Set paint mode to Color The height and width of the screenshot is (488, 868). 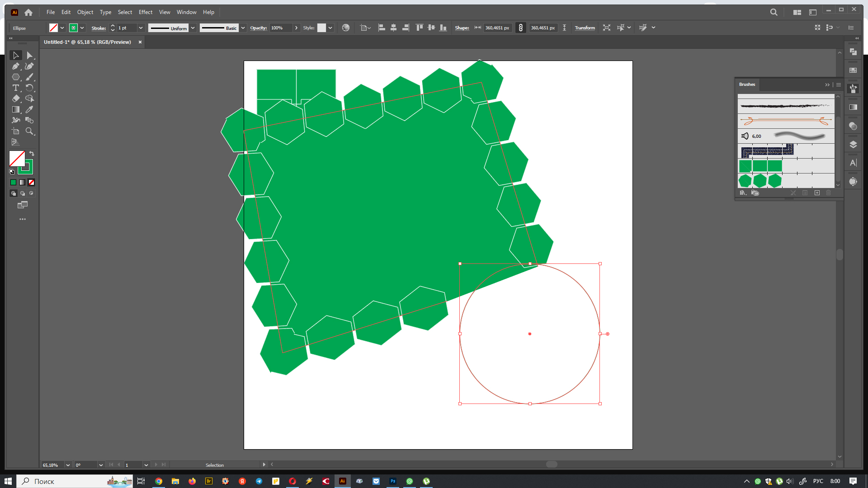(13, 183)
